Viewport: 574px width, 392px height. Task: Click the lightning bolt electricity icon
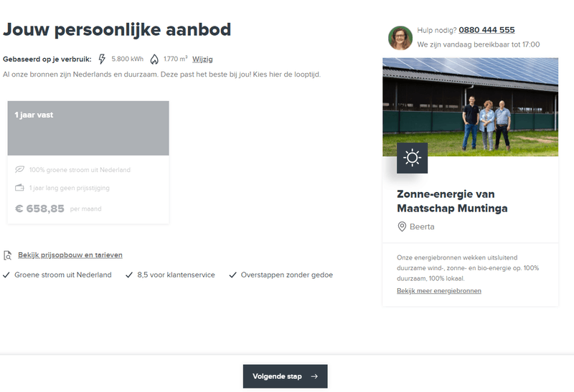[x=102, y=59]
